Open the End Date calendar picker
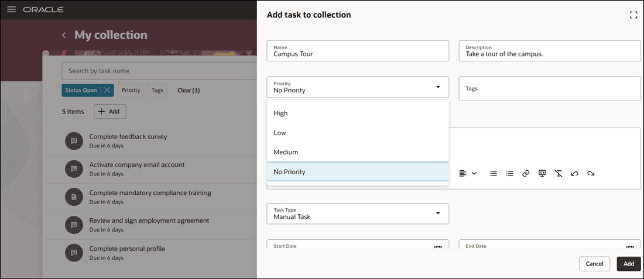Viewport: 644px width, 279px height. coord(630,247)
